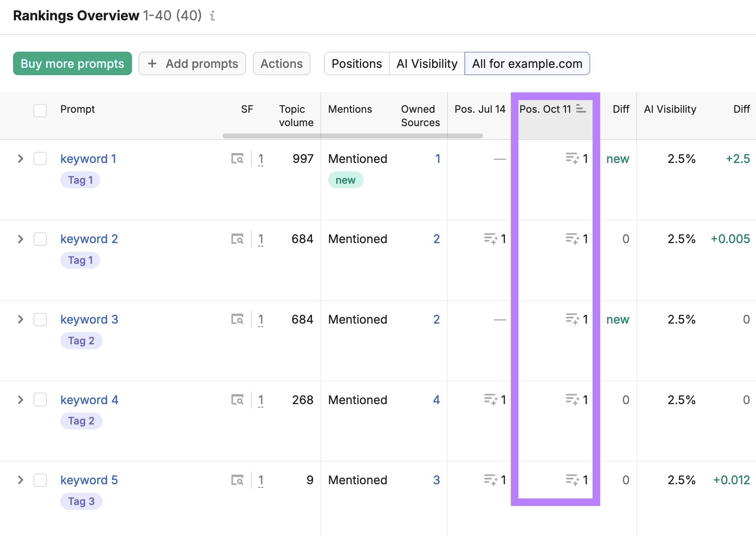Click topic volume 997 for keyword 1
The height and width of the screenshot is (536, 756).
click(x=303, y=159)
